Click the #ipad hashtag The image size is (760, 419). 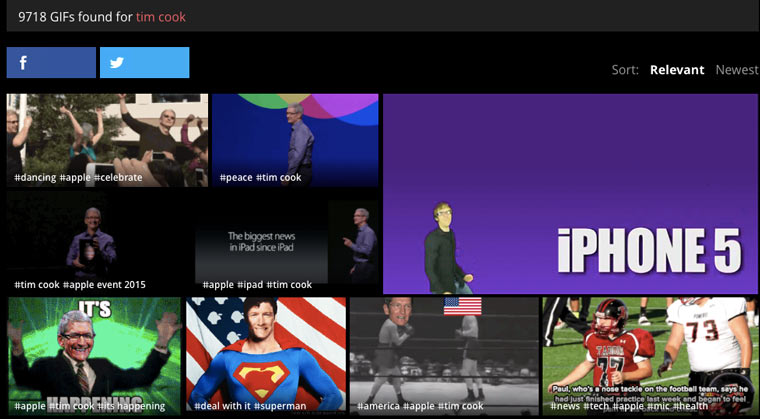click(x=250, y=285)
